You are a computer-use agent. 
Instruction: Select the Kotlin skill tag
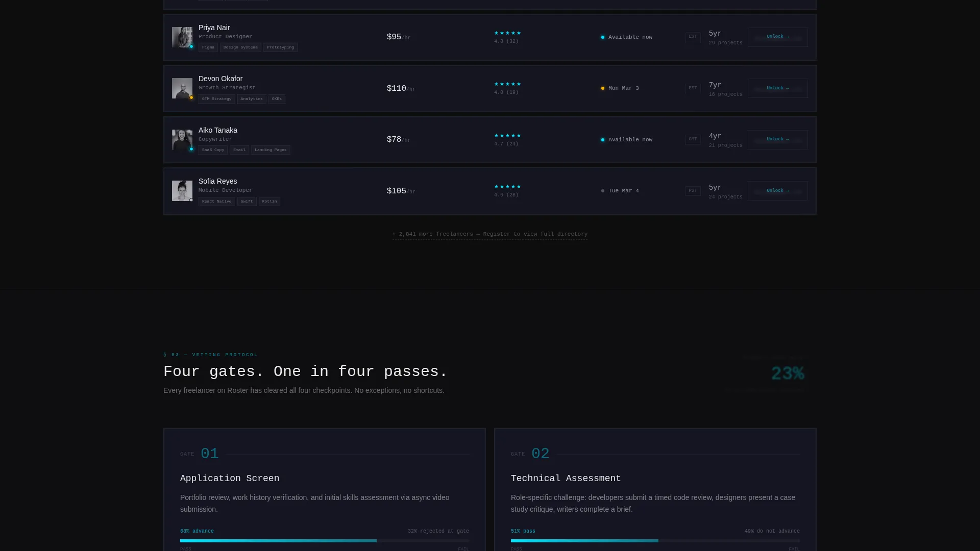269,202
